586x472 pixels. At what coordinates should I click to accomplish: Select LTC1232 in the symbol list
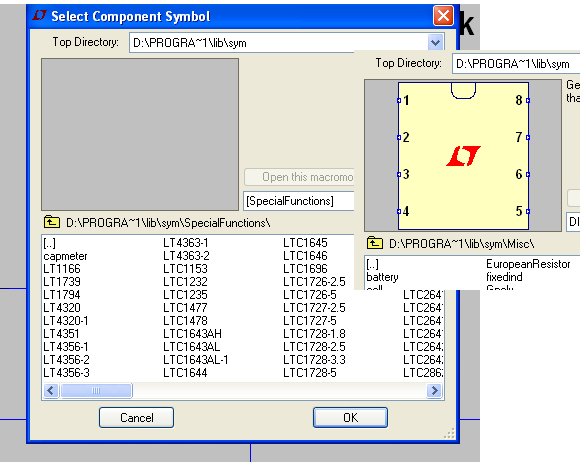tap(185, 282)
